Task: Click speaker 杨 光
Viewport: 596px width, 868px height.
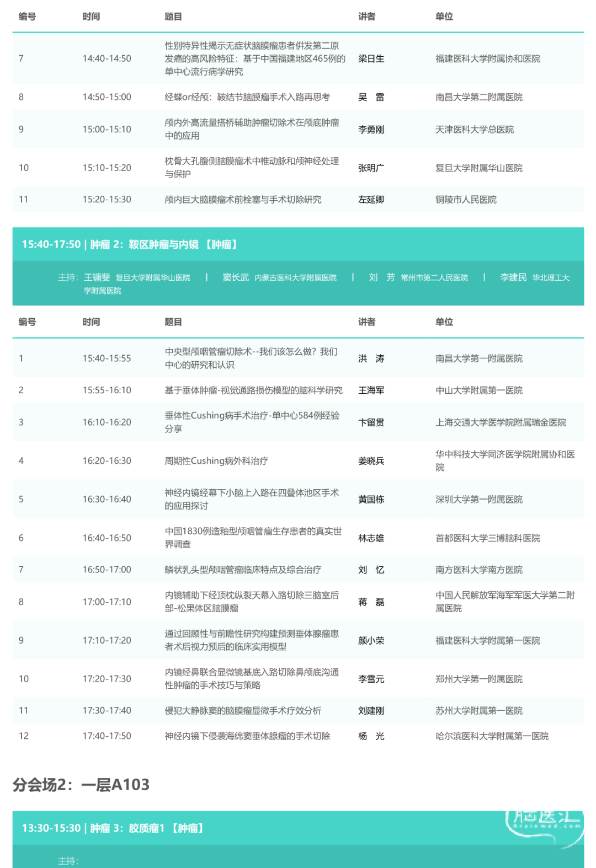Action: point(371,736)
